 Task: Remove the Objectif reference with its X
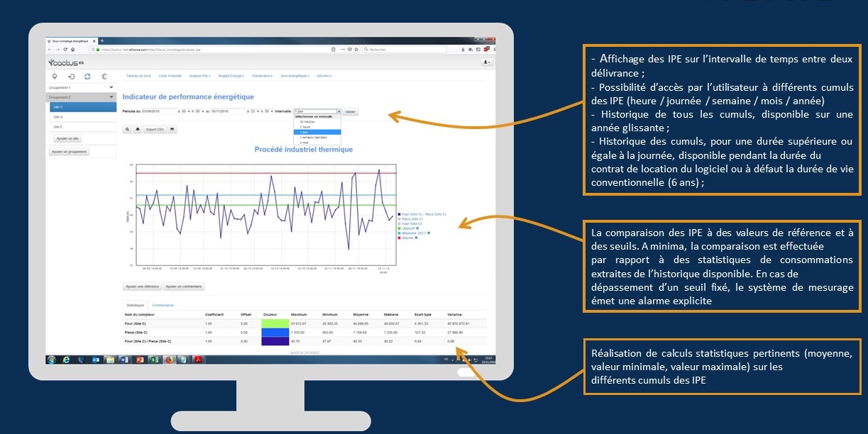click(x=417, y=228)
